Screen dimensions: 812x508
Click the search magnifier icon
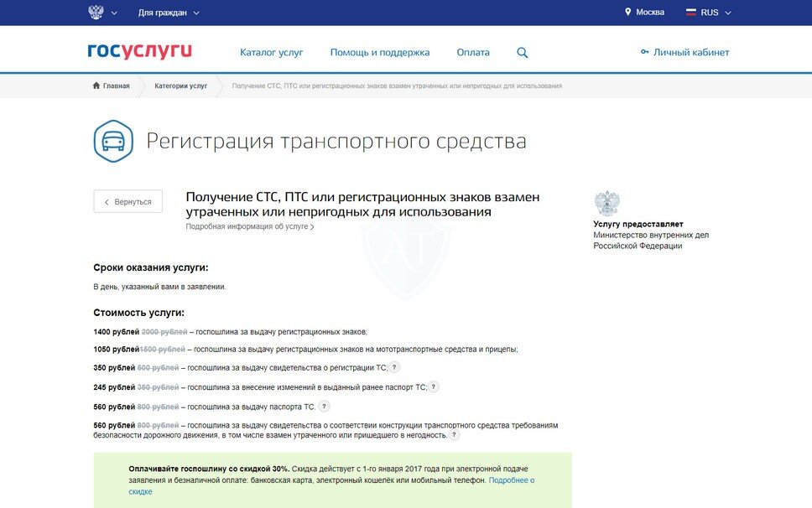click(x=522, y=52)
